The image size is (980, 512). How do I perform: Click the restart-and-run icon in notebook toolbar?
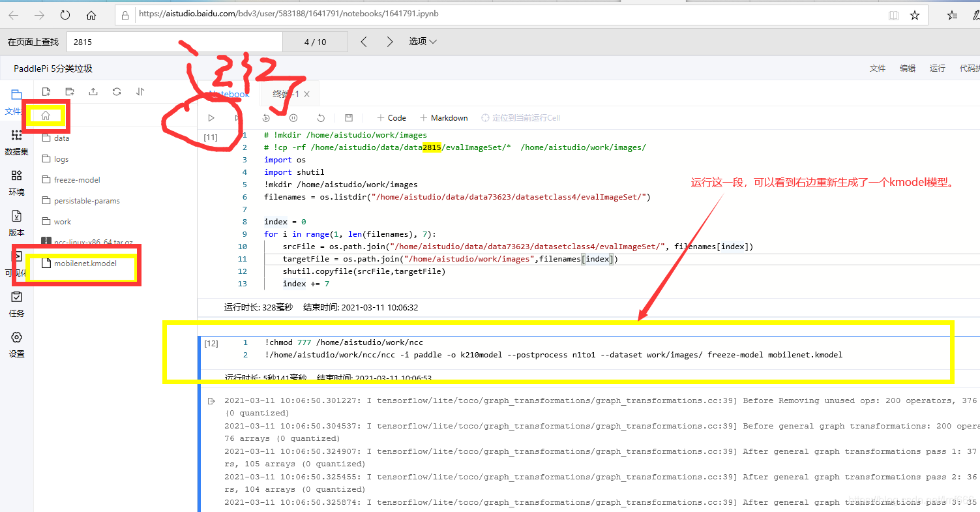coord(266,118)
